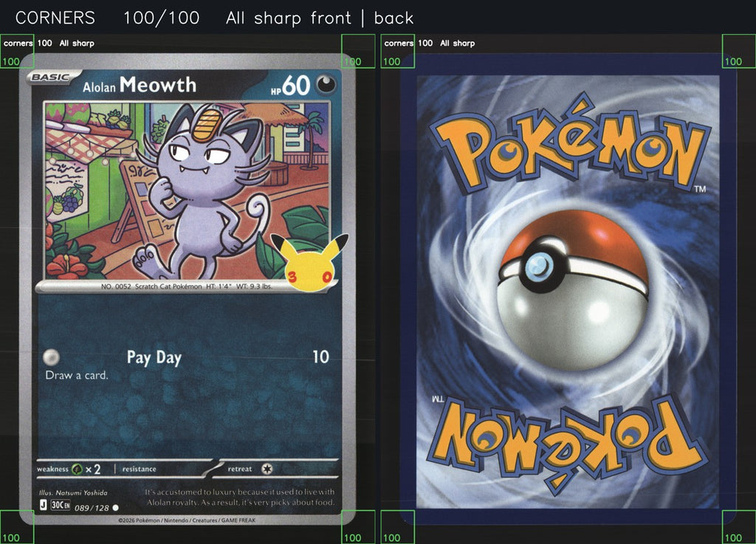Click the Grass weakness energy symbol
The image size is (756, 544).
coord(77,469)
